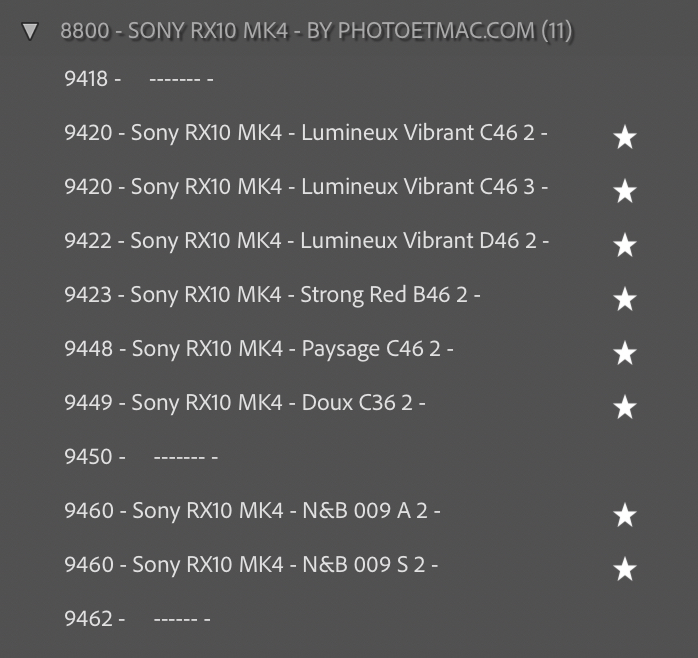Open the 8800 - SONY RX10 MK4 folder title
698x658 pixels.
316,31
